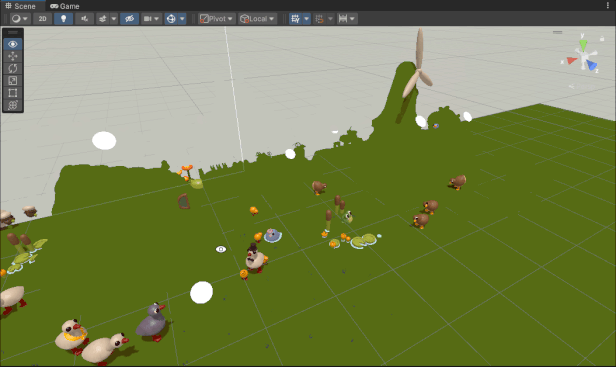Toggle hidden objects visibility icon
Viewport: 616px width, 367px height.
click(129, 18)
